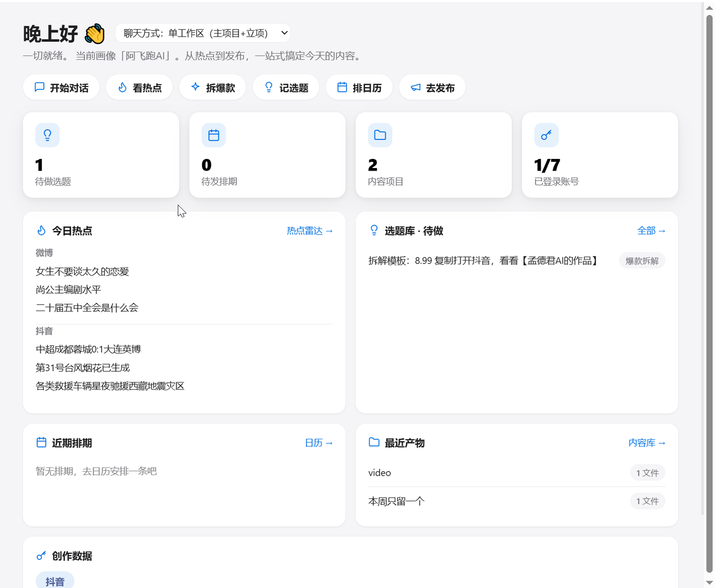The width and height of the screenshot is (715, 588).
Task: Click the 排日历 button
Action: [359, 87]
